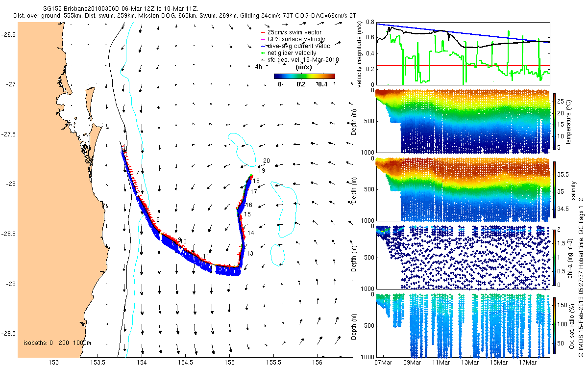Click the 'salinity' colorbar label
The image size is (588, 368).
point(572,190)
